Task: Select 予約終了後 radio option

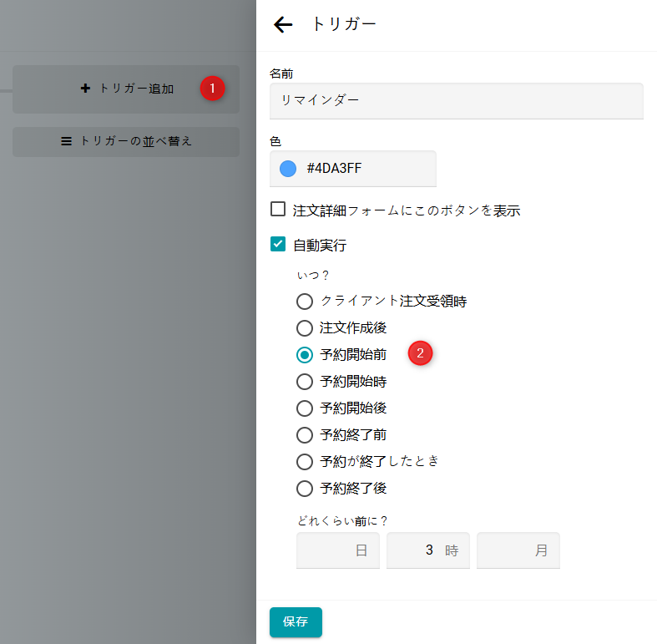Action: pos(305,489)
